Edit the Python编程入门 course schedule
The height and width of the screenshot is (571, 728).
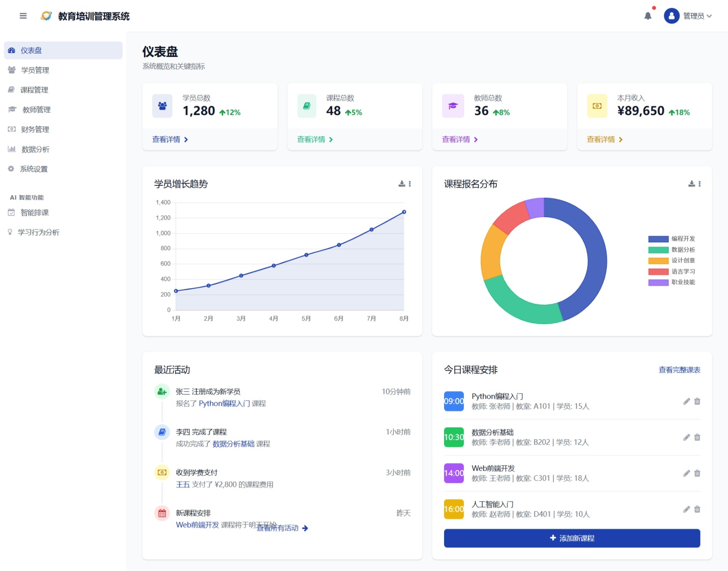pyautogui.click(x=686, y=401)
